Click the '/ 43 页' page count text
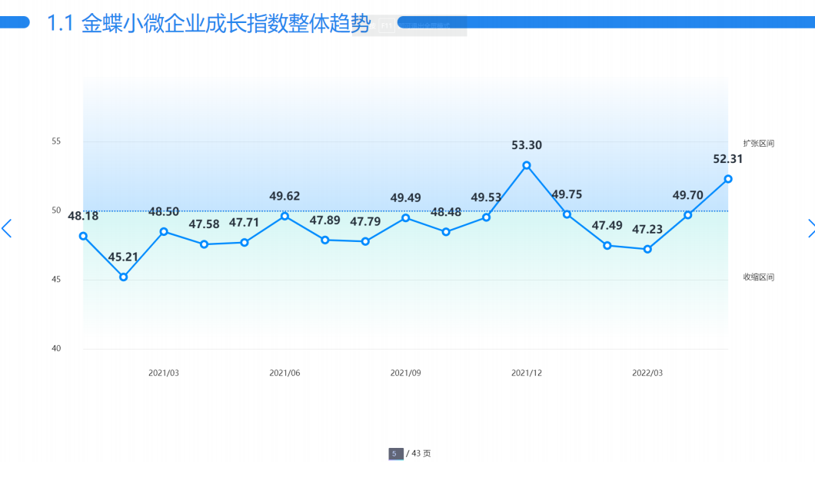 point(418,453)
